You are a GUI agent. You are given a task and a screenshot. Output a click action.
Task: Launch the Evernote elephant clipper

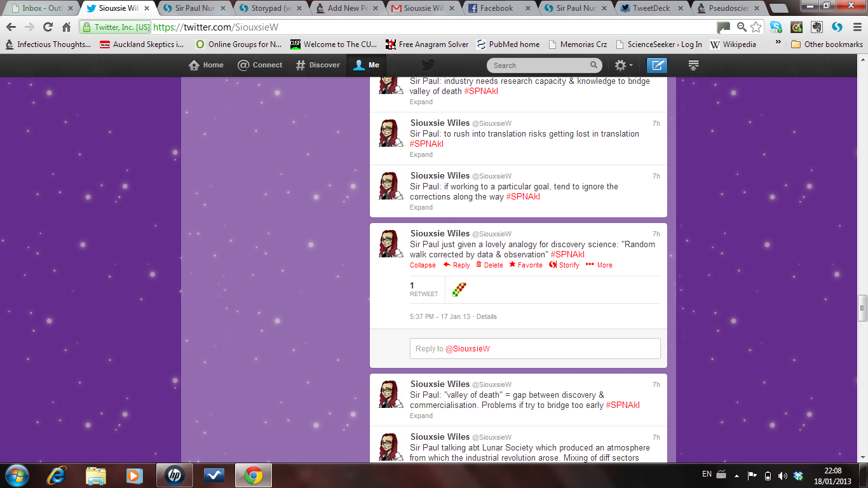[x=817, y=27]
